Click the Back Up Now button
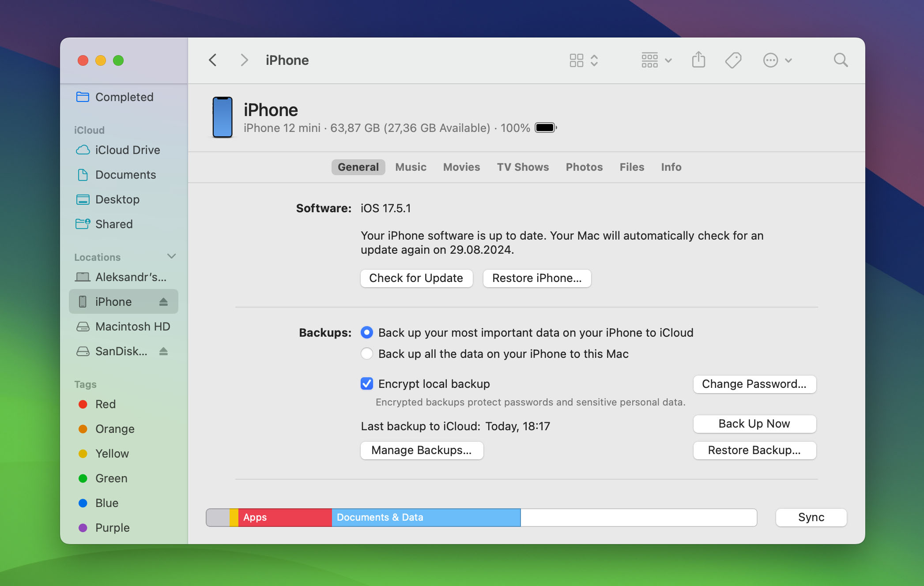Viewport: 924px width, 586px height. (754, 423)
